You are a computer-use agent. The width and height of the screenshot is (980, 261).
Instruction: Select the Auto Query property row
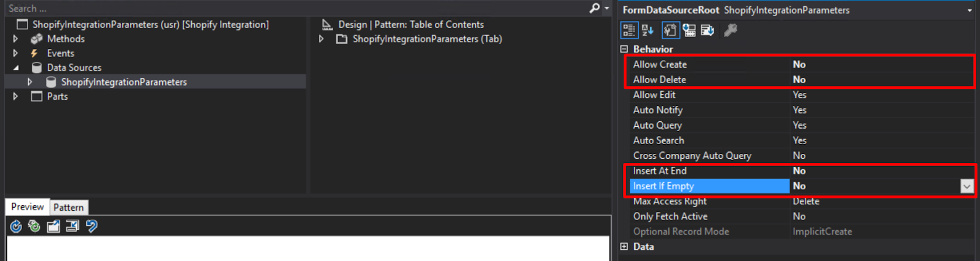(802, 125)
